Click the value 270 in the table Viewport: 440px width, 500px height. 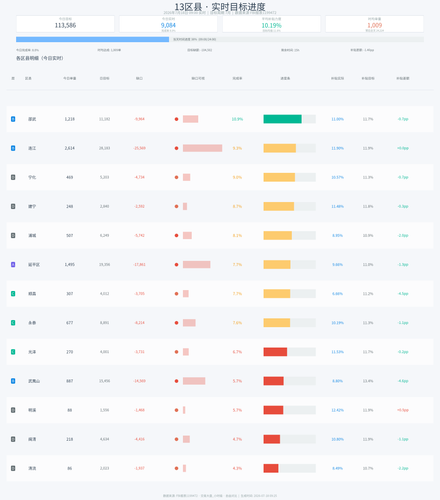point(70,352)
